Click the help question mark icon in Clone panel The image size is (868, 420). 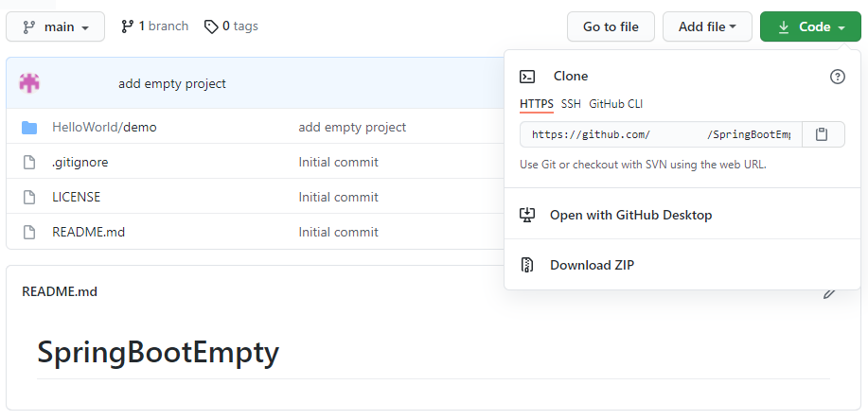tap(838, 77)
